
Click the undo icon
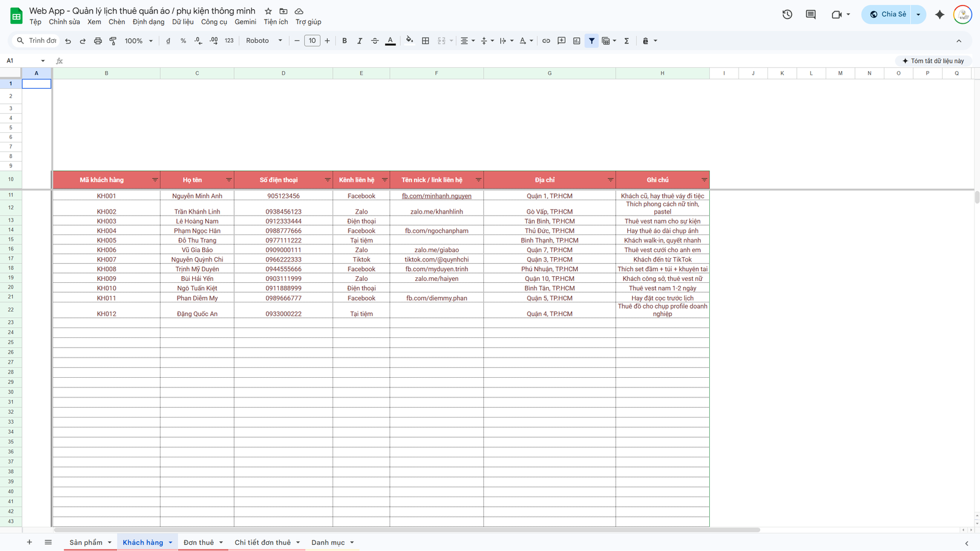tap(68, 41)
